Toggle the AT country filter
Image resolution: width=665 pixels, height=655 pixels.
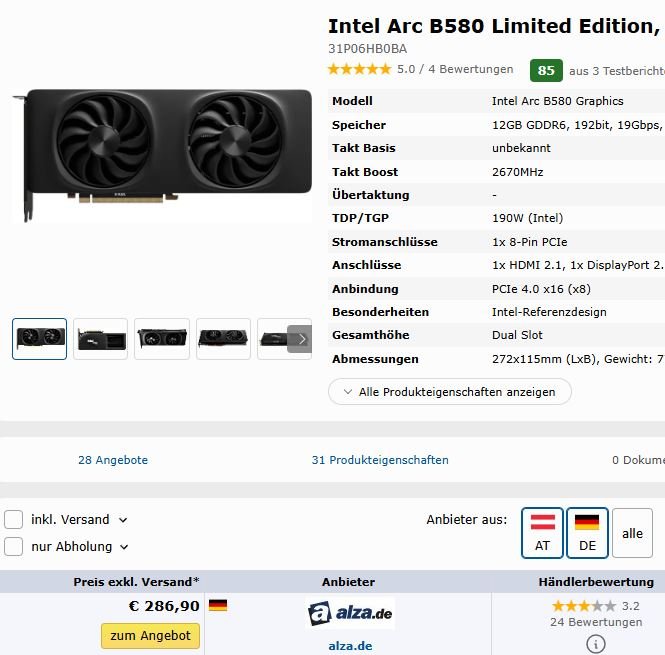pyautogui.click(x=542, y=533)
